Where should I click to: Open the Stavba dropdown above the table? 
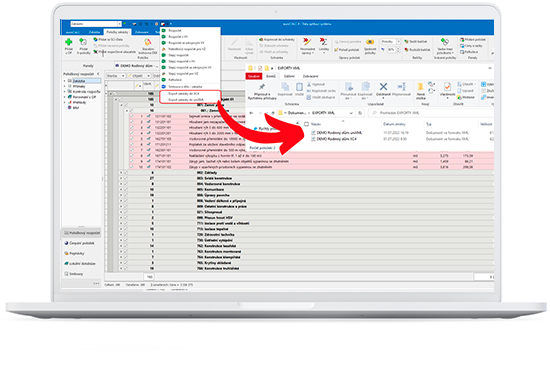[116, 76]
